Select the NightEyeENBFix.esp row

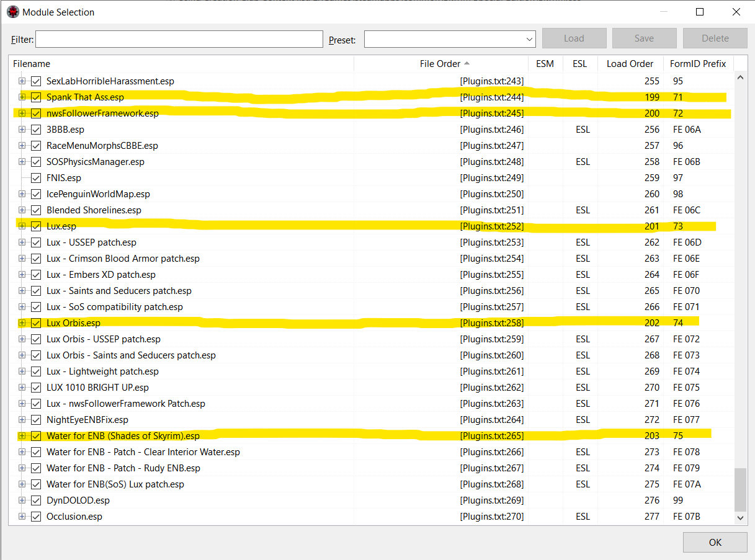pyautogui.click(x=371, y=420)
